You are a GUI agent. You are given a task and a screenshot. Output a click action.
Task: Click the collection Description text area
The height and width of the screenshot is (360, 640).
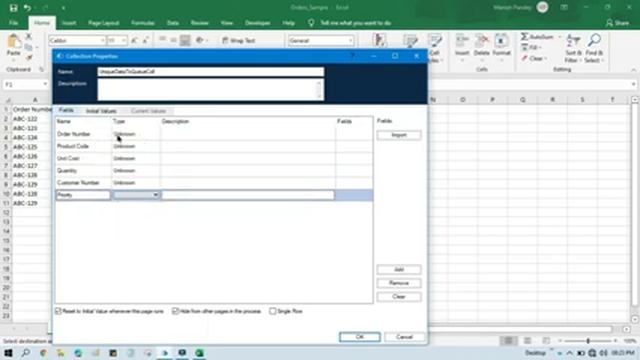[211, 89]
